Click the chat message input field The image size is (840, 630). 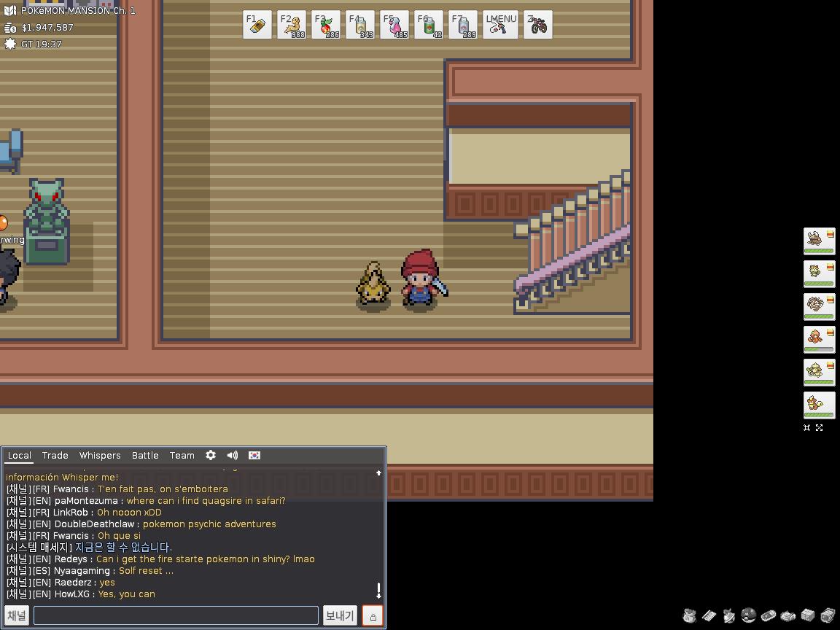click(x=176, y=616)
